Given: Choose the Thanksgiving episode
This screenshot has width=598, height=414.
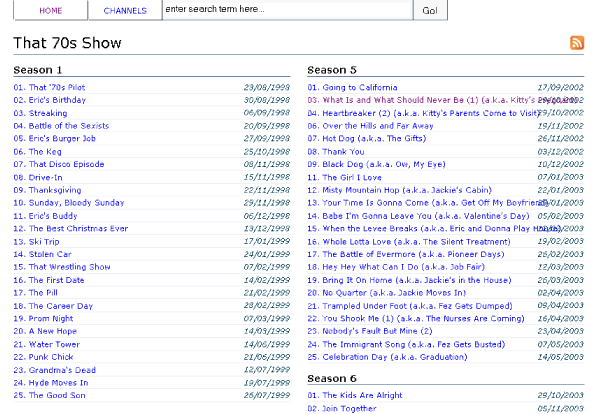Looking at the screenshot, I should pos(47,190).
